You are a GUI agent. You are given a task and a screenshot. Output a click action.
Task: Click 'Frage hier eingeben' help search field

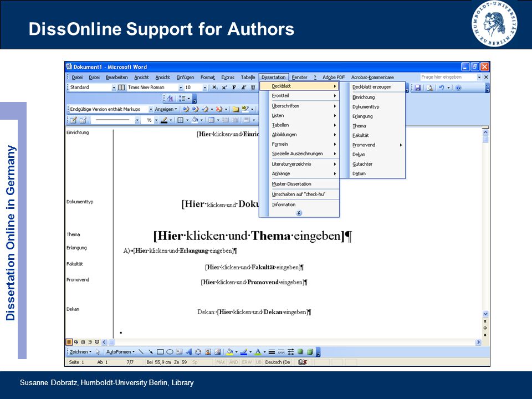pos(448,77)
